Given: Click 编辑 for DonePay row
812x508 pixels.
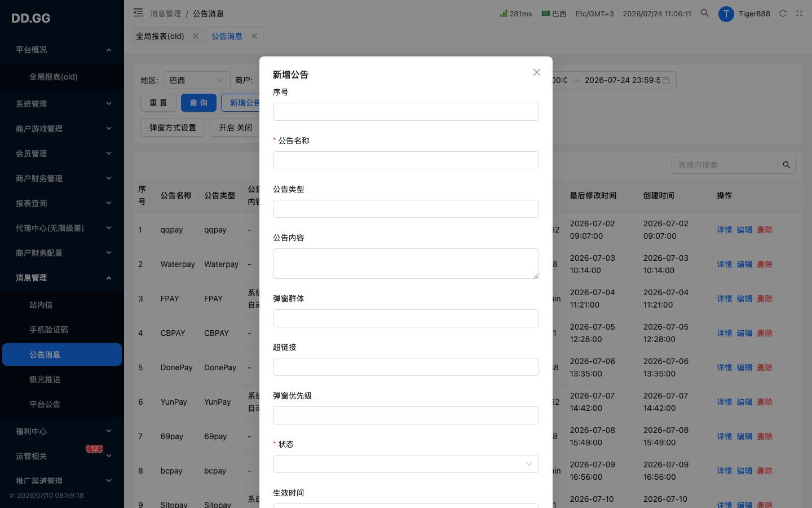Looking at the screenshot, I should (744, 367).
